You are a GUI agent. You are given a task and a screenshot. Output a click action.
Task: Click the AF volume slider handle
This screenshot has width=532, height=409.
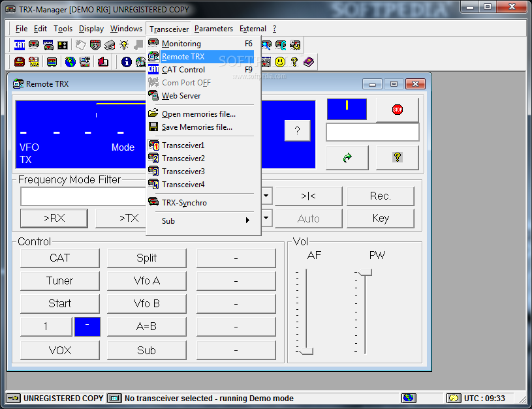(306, 351)
